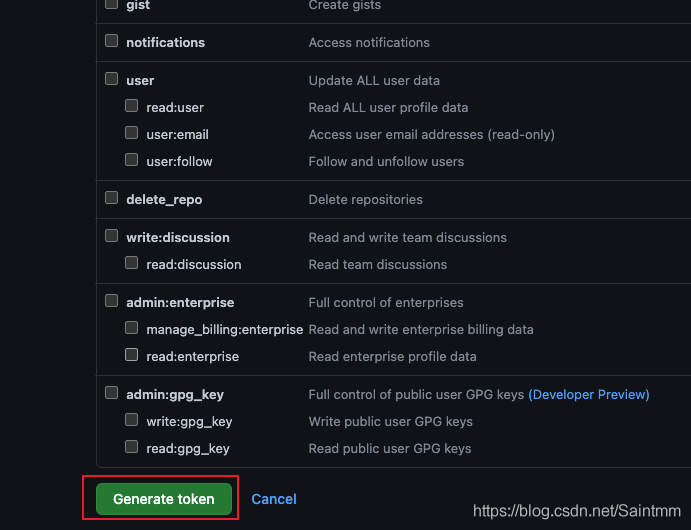Tick the write:gpg_key checkbox
The width and height of the screenshot is (691, 530).
pyautogui.click(x=131, y=420)
